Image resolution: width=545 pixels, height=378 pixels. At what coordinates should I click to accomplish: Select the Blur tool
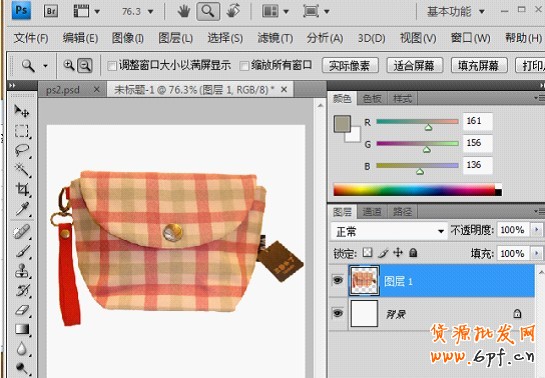click(x=22, y=348)
